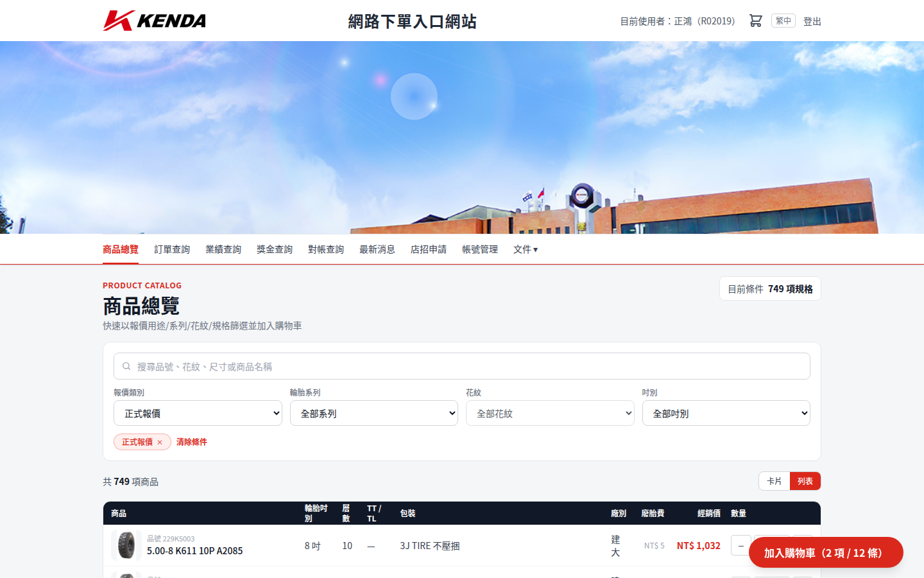Go to 帳號管理 account tab
Screen dimensions: 924x578
tap(480, 249)
